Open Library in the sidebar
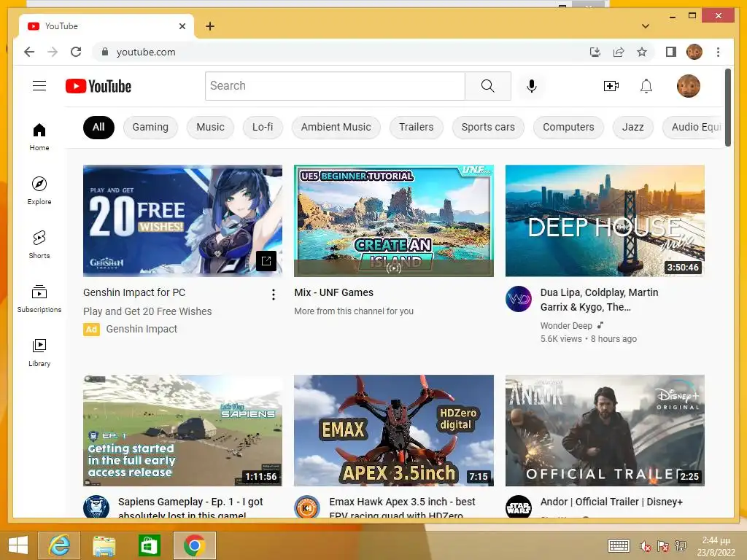This screenshot has width=747, height=560. (x=39, y=352)
